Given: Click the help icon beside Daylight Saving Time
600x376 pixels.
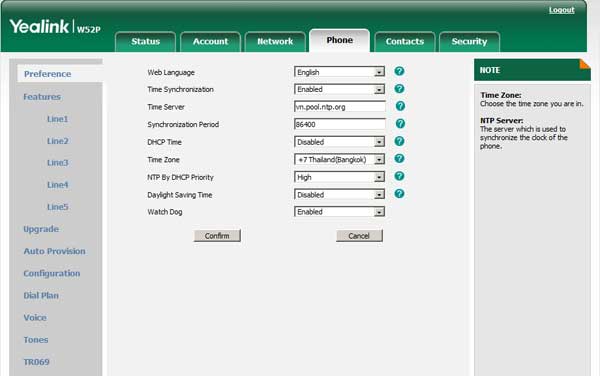Looking at the screenshot, I should click(399, 194).
